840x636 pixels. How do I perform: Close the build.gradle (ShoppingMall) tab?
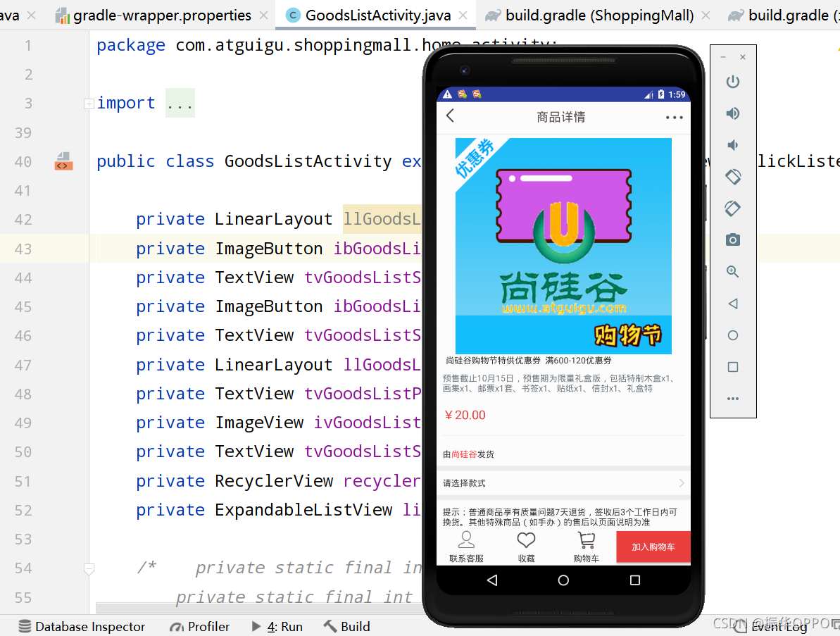706,15
